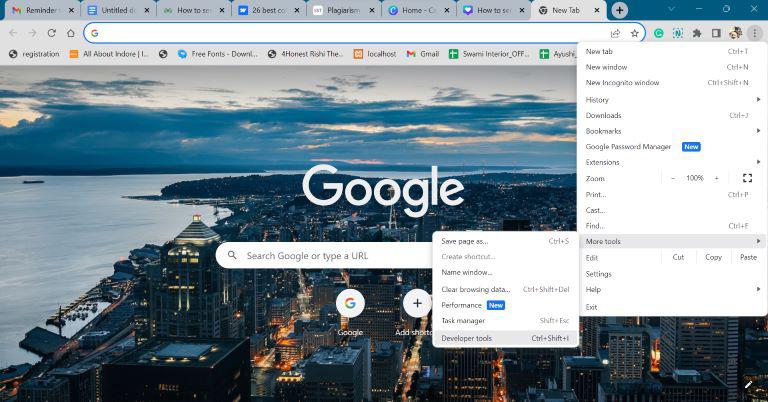Click the forward navigation arrow
The image size is (768, 402).
click(x=32, y=33)
